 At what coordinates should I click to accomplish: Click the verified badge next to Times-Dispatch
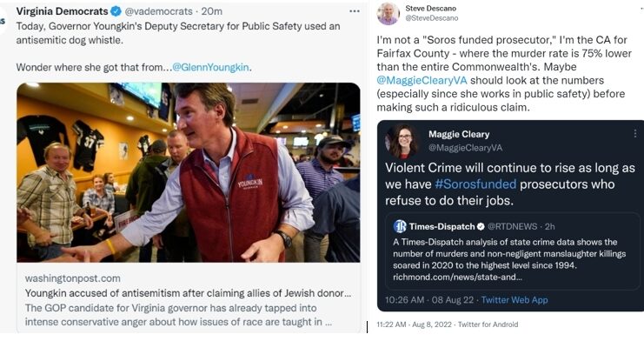[x=481, y=227]
